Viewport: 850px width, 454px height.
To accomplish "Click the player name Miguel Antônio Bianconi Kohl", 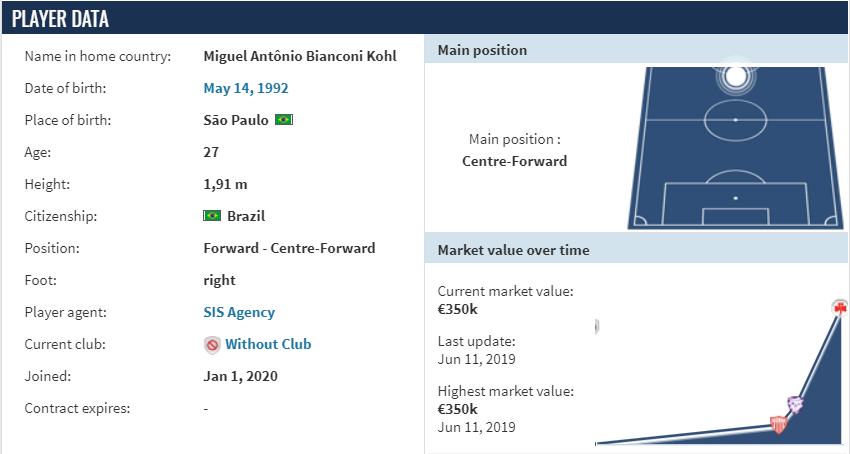I will point(300,56).
